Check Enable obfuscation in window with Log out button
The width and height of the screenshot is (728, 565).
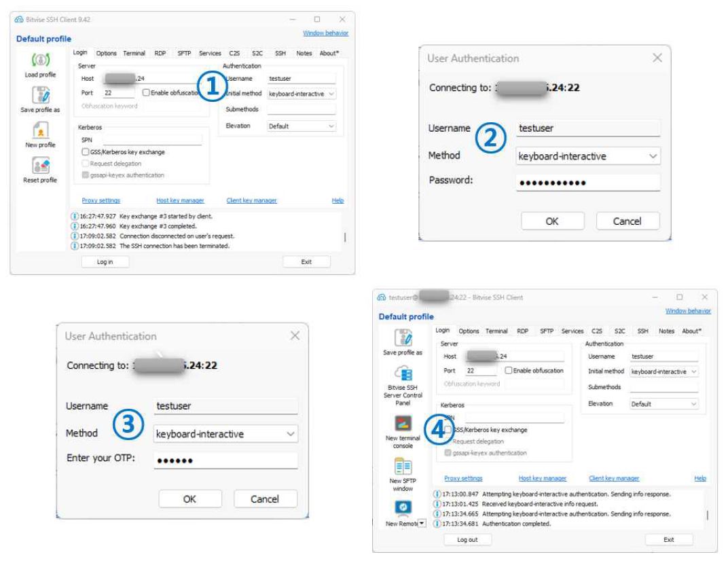point(509,371)
